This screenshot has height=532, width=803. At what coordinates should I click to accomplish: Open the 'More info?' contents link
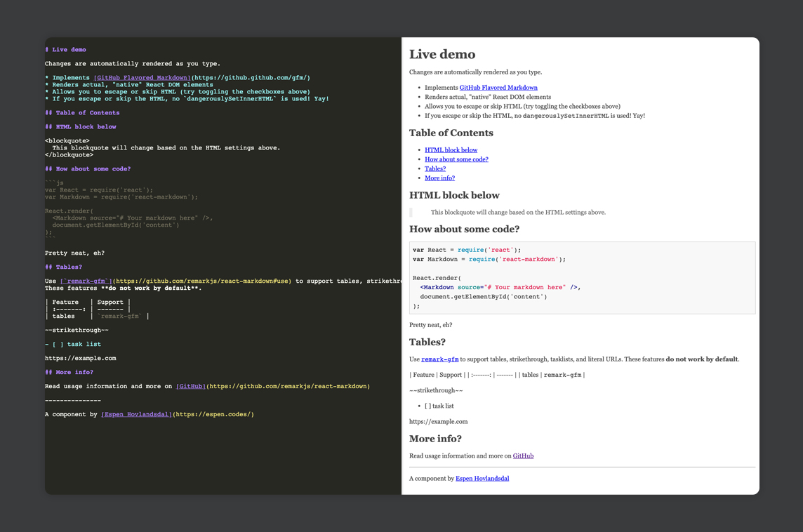coord(439,178)
